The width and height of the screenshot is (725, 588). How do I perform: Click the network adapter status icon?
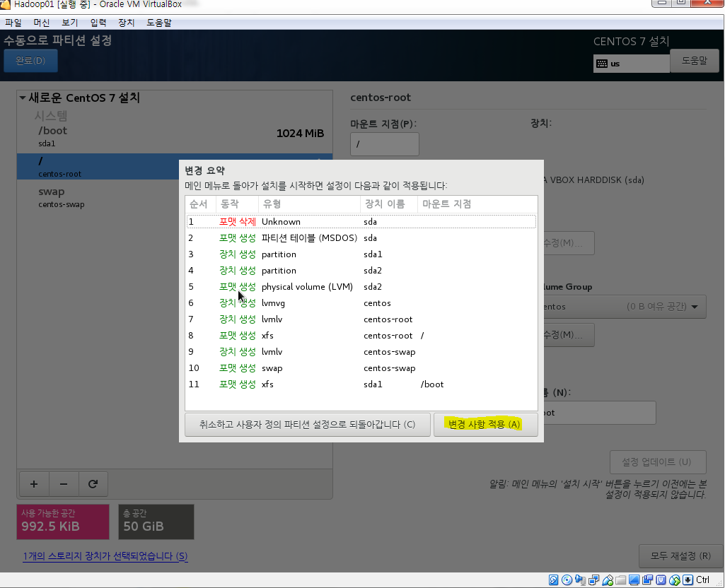click(593, 580)
